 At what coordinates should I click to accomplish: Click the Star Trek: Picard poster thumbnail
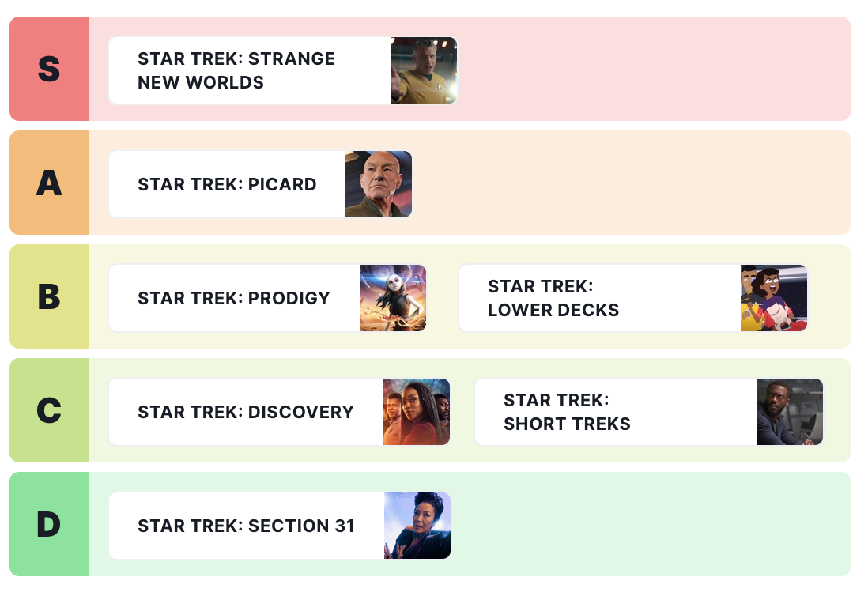[379, 184]
